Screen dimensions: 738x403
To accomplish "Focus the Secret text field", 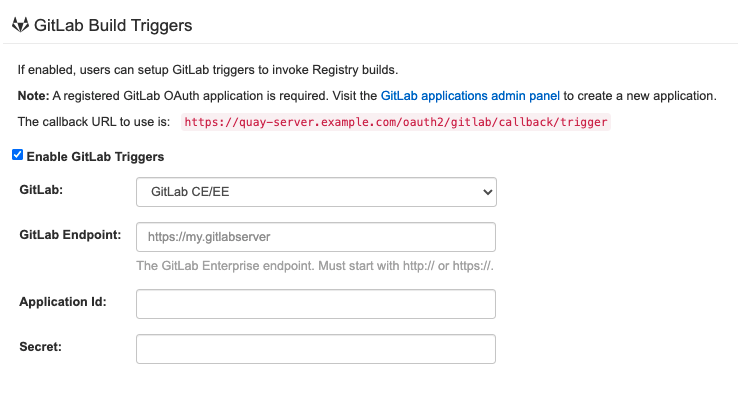I will click(x=316, y=349).
